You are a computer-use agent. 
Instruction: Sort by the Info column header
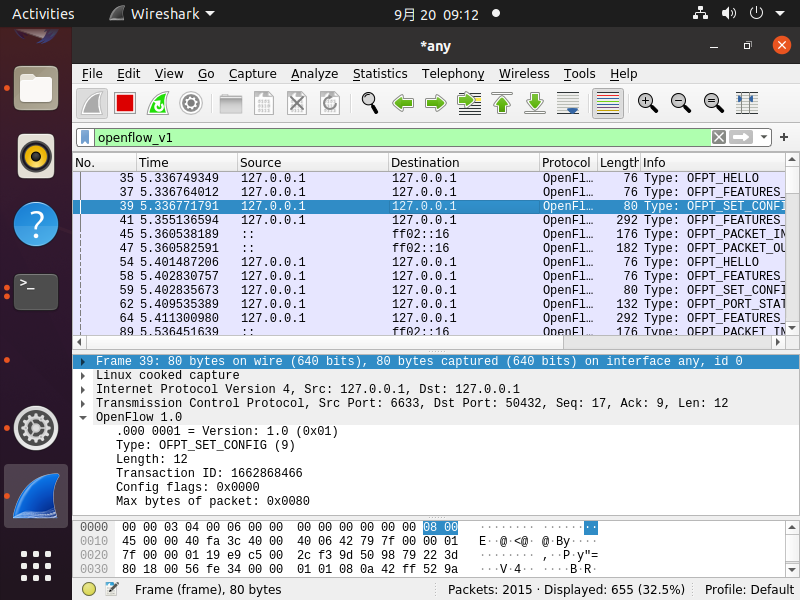pos(712,163)
